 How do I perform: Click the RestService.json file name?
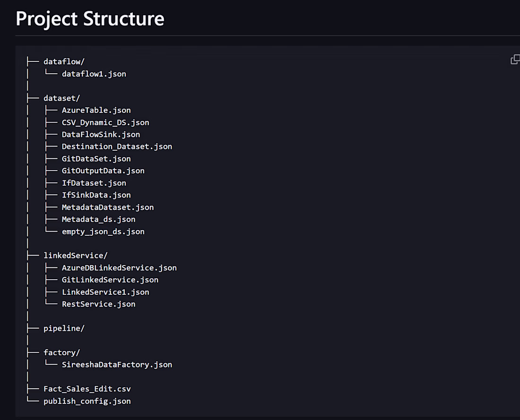[98, 304]
